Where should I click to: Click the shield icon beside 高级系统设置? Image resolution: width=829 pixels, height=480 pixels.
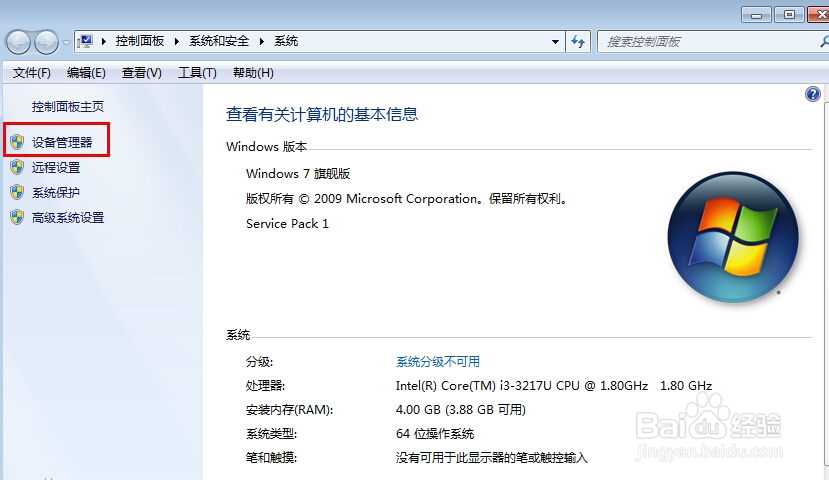pyautogui.click(x=17, y=217)
